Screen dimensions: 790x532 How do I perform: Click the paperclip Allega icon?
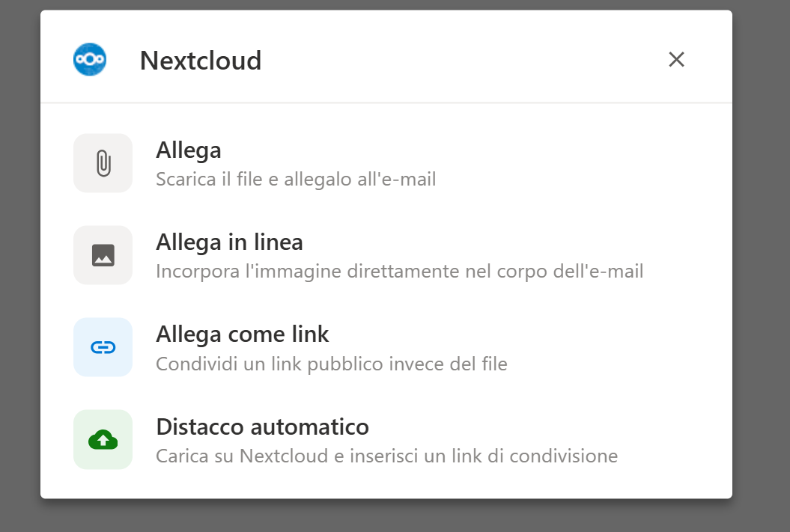103,163
